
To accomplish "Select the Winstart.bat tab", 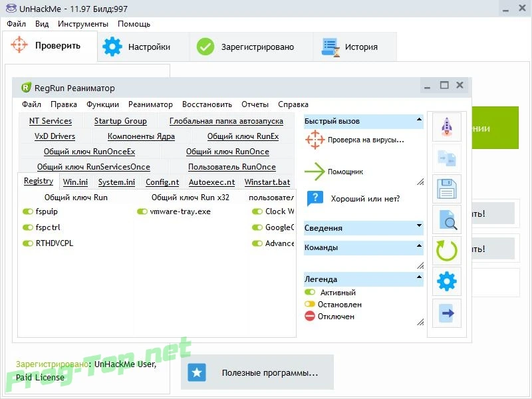I will point(267,182).
